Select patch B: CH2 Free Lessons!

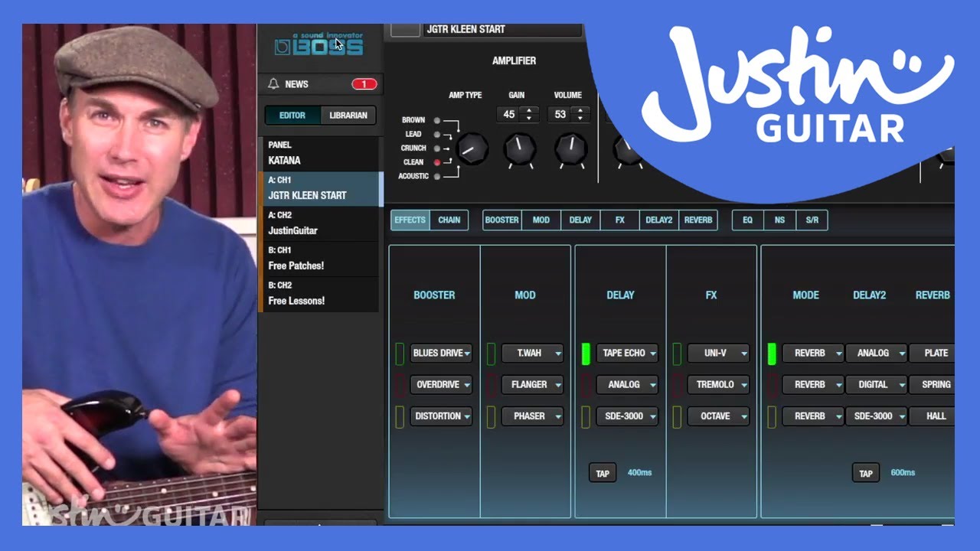pos(320,294)
